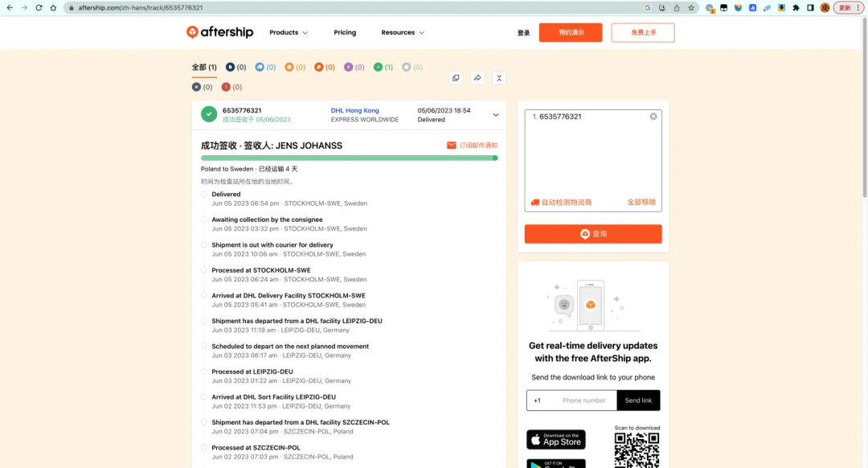Click the copy tracking results icon
Image resolution: width=868 pixels, height=468 pixels.
point(456,78)
